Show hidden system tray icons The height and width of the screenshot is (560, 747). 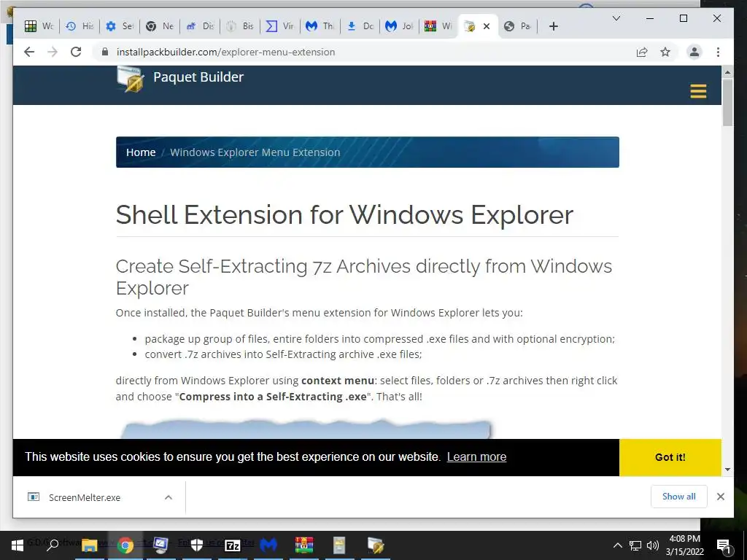(x=617, y=545)
